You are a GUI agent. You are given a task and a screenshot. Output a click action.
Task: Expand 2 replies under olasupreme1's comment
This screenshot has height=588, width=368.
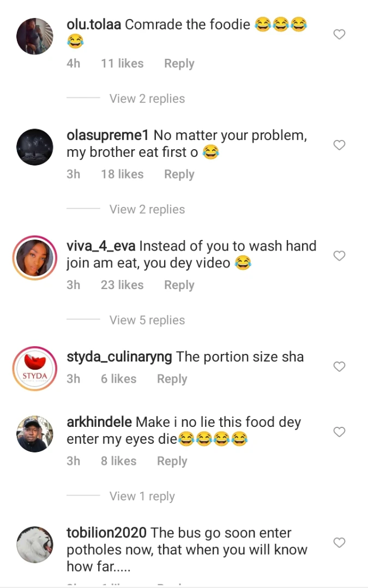click(147, 210)
